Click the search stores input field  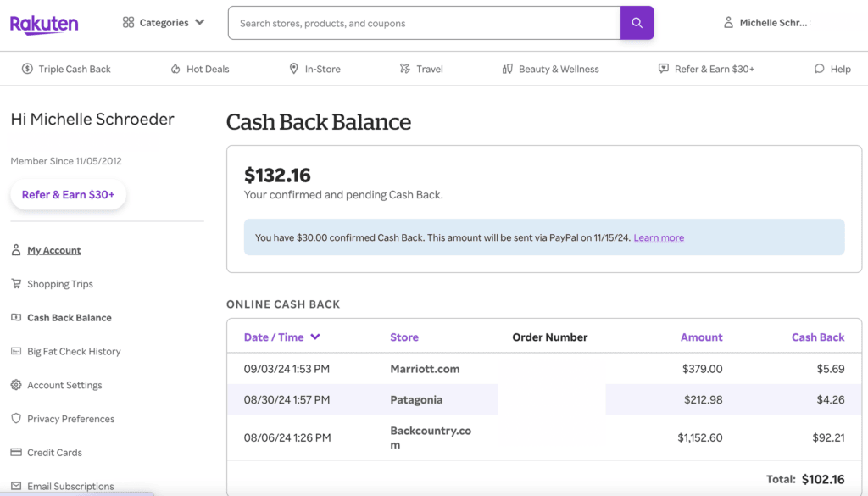point(424,23)
